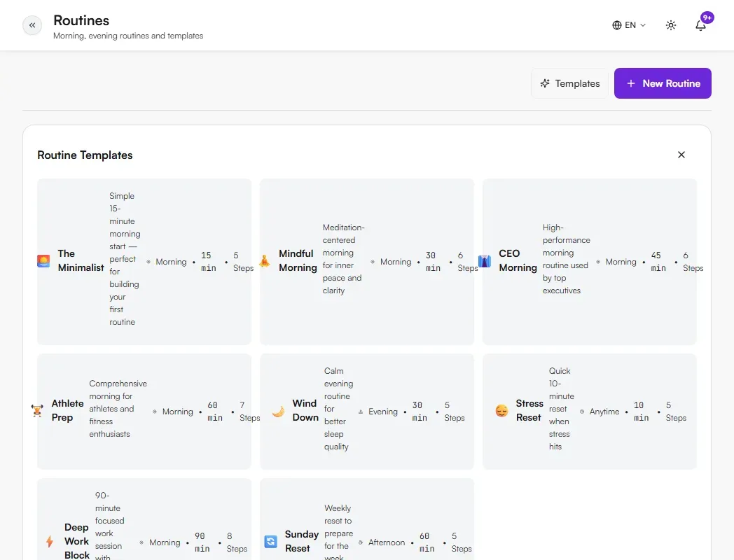This screenshot has width=734, height=560.
Task: Click the sunrise icon of The Minimalist
Action: coord(43,261)
